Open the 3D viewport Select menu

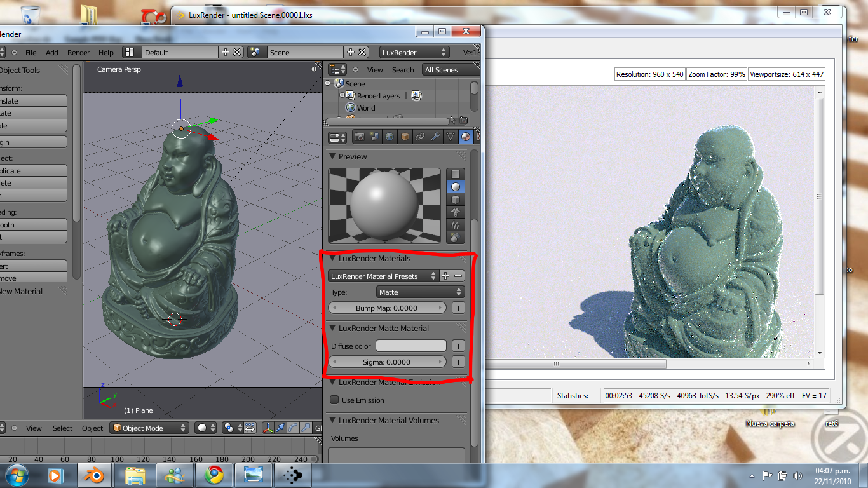coord(62,428)
